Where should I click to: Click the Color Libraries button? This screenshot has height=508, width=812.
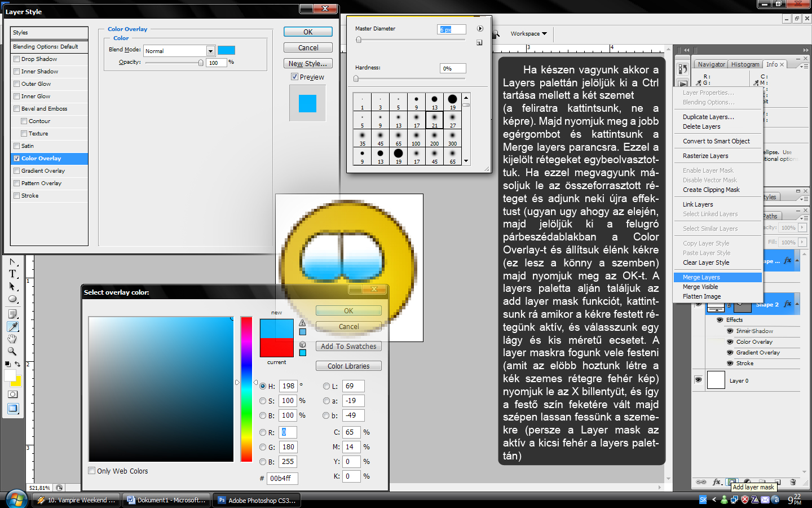(348, 366)
